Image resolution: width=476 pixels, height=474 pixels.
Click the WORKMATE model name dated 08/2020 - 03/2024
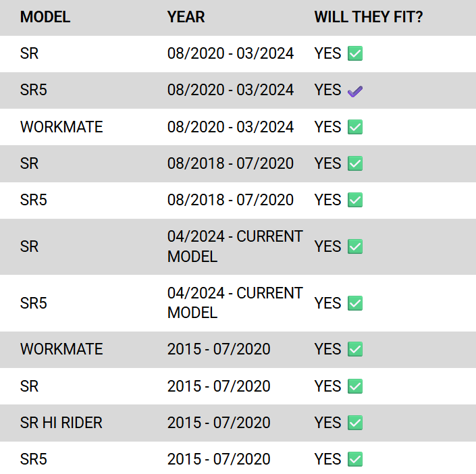(61, 127)
